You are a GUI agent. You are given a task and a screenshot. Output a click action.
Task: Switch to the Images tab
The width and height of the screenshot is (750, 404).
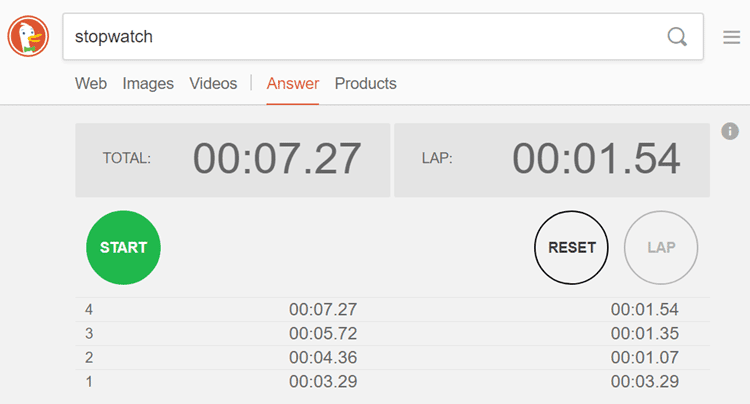pos(148,84)
